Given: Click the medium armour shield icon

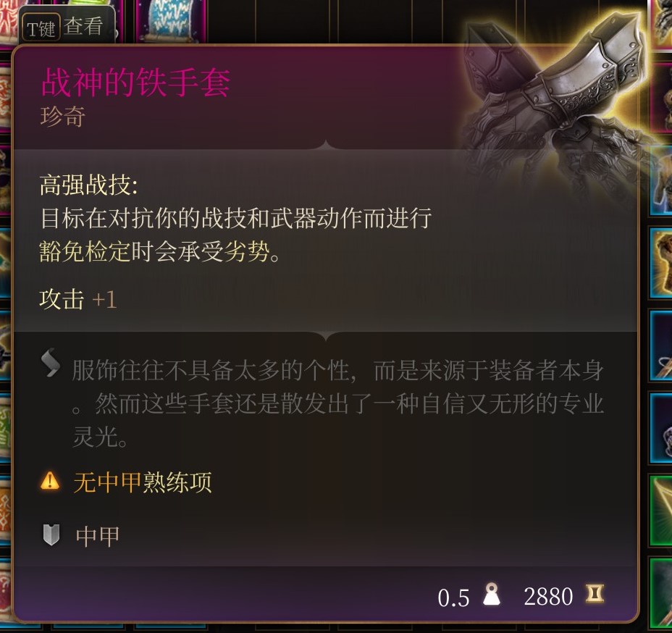Looking at the screenshot, I should coord(51,535).
